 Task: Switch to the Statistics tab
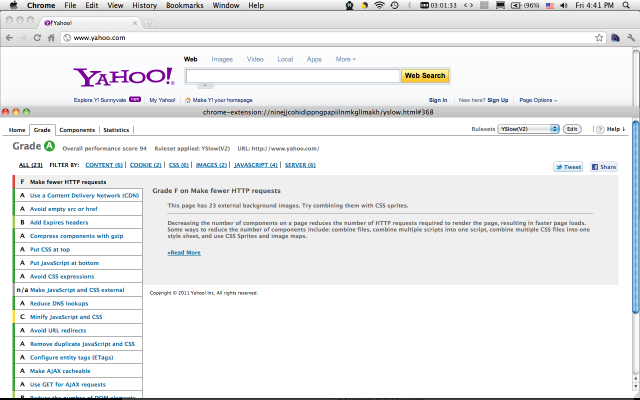click(x=116, y=130)
